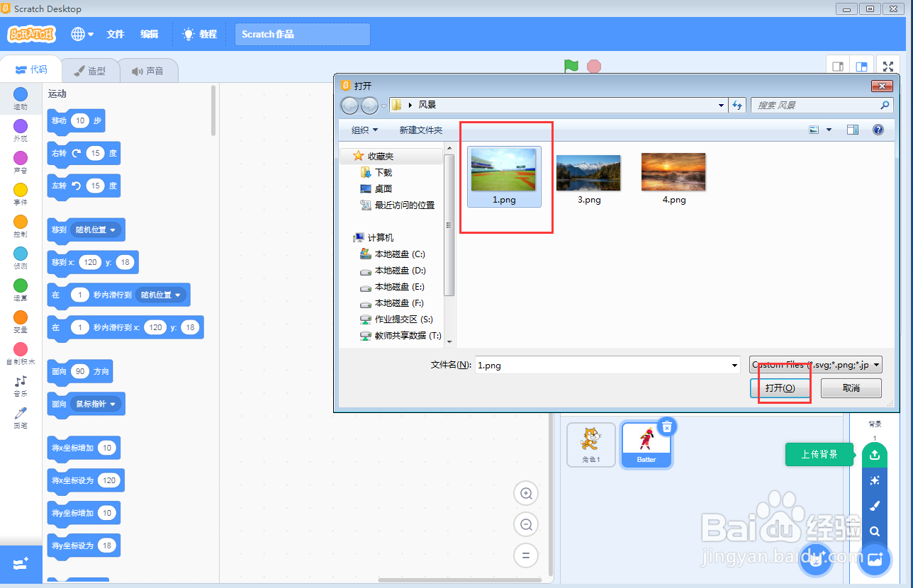This screenshot has height=588, width=913.
Task: Expand the address bar path dropdown
Action: pyautogui.click(x=722, y=105)
